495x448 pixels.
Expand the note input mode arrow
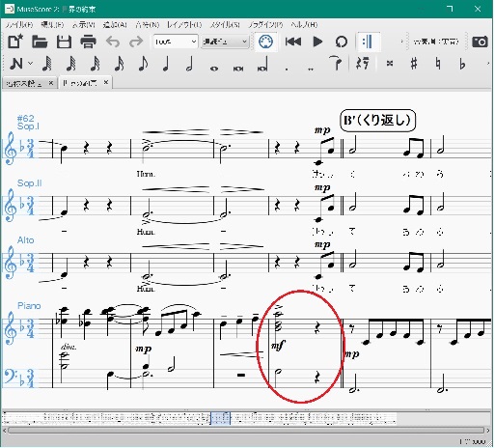[31, 63]
